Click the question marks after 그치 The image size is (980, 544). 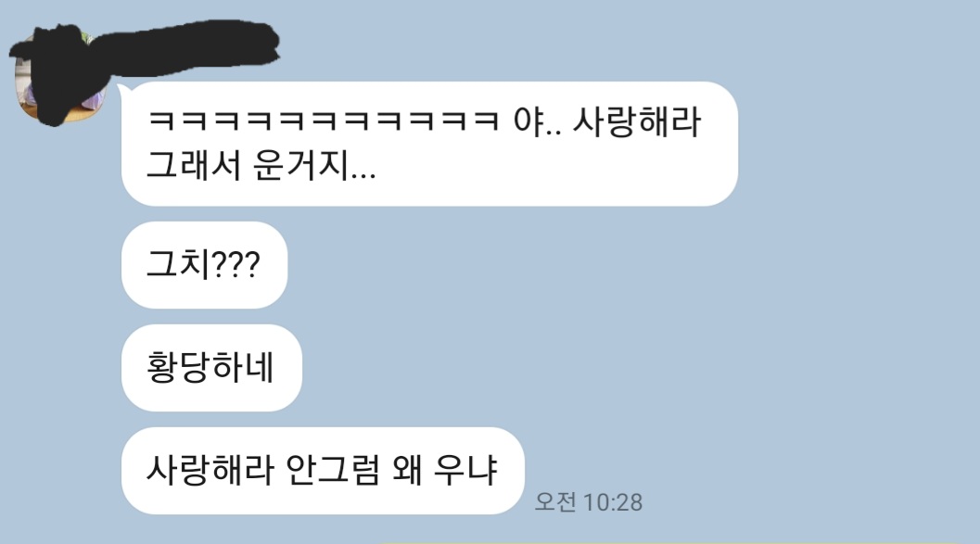(x=235, y=265)
